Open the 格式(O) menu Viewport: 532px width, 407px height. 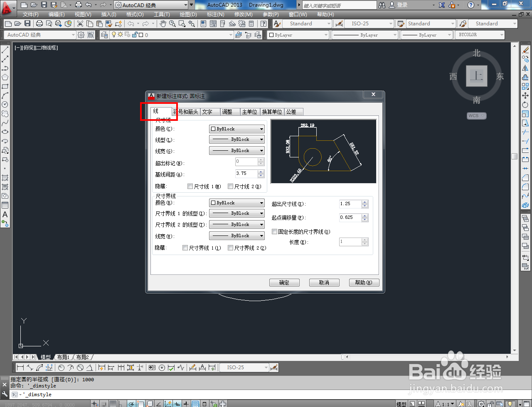(x=135, y=15)
